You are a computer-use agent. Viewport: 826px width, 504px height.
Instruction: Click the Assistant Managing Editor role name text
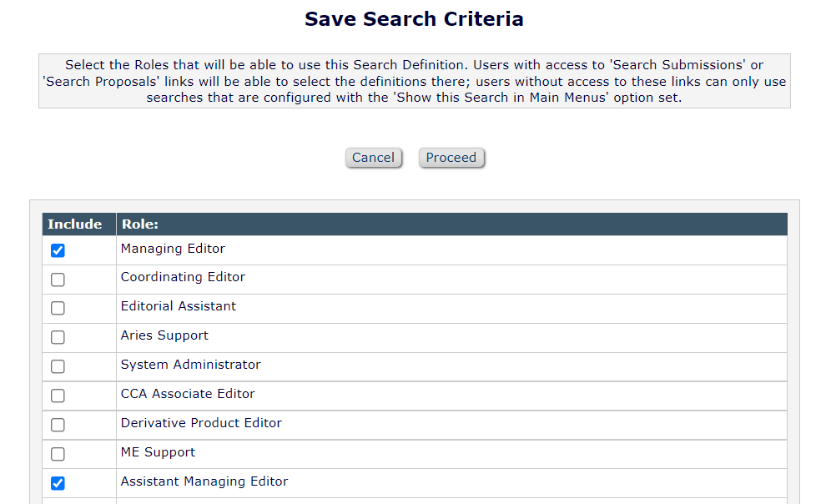tap(204, 481)
